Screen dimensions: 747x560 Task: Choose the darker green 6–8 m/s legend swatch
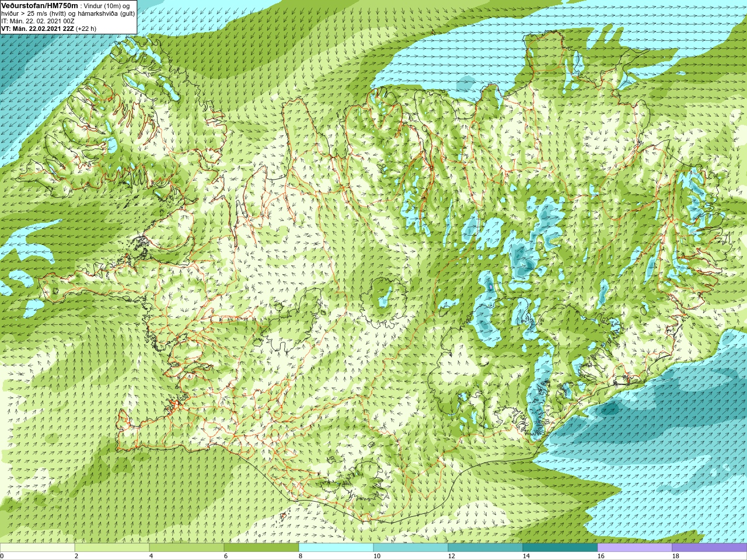point(261,548)
